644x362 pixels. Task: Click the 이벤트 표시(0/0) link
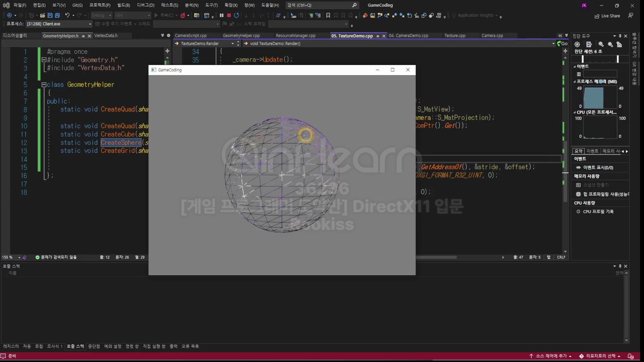click(598, 168)
